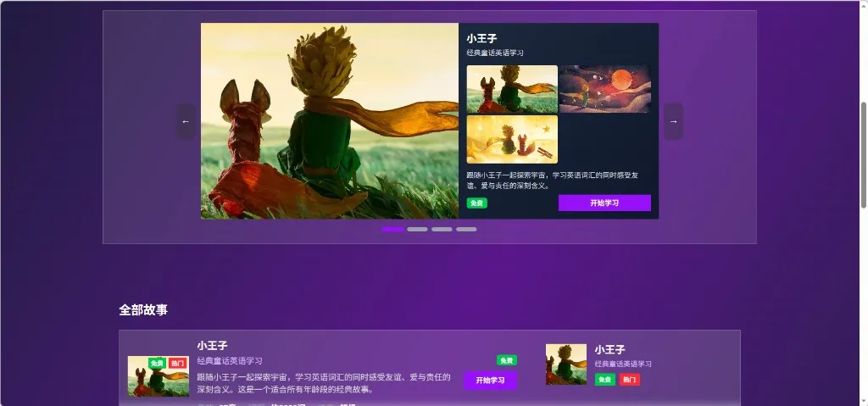Viewport: 868px width, 406px height.
Task: Select the fourth carousel indicator dot
Action: pos(467,230)
